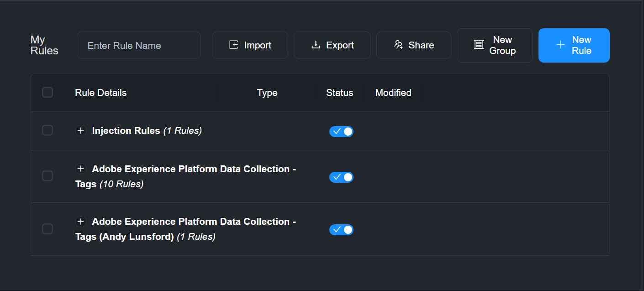Focus the Enter Rule Name search field
Screen dimensions: 644x291
coord(139,45)
